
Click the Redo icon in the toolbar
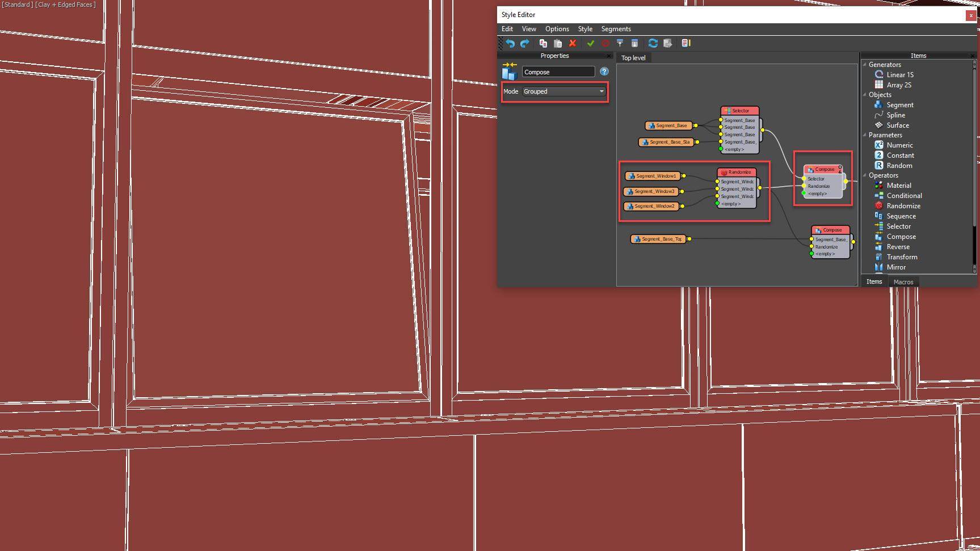(x=524, y=43)
